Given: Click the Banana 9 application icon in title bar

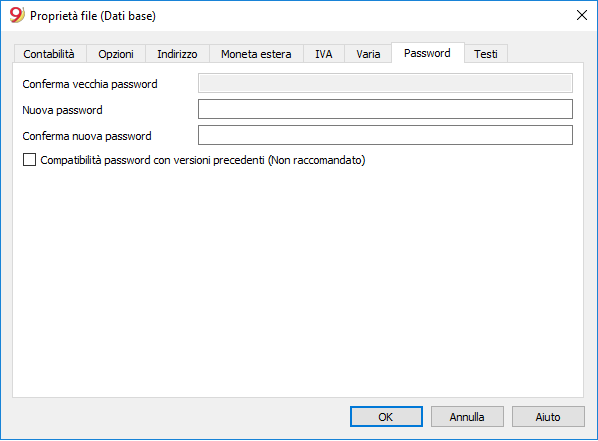Looking at the screenshot, I should tap(17, 15).
